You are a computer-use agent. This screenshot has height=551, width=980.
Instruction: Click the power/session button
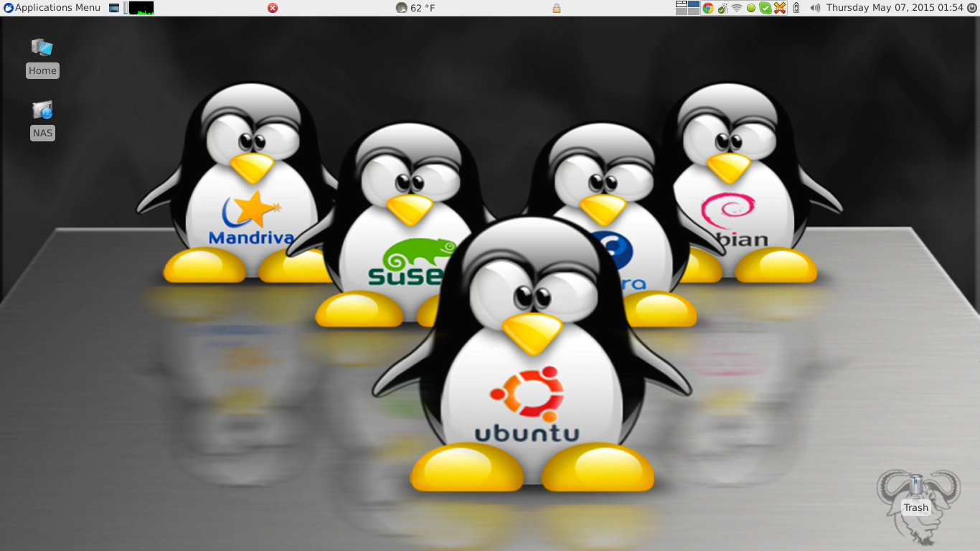(x=972, y=8)
